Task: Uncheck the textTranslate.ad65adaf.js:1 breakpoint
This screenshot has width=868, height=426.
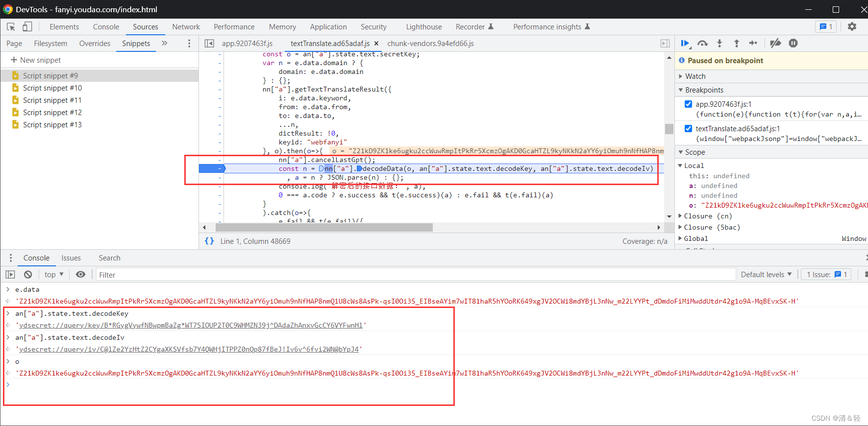Action: click(x=688, y=128)
